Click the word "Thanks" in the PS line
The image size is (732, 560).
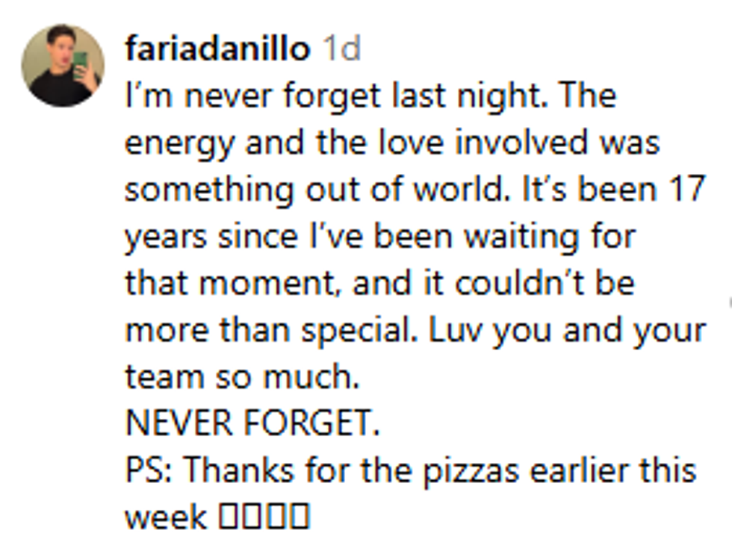[x=238, y=470]
